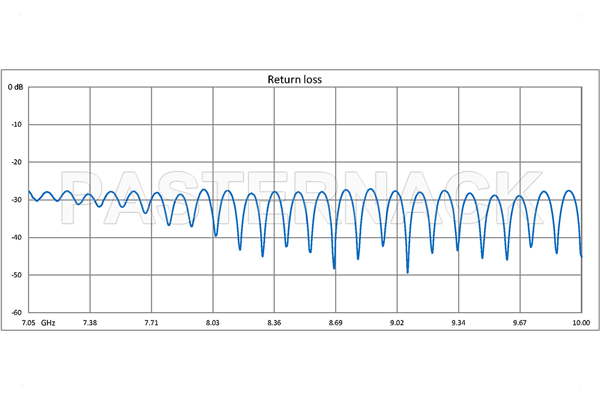Screen dimensions: 600x400
Task: Pick the -40 y-axis tick label
Action: [x=16, y=237]
